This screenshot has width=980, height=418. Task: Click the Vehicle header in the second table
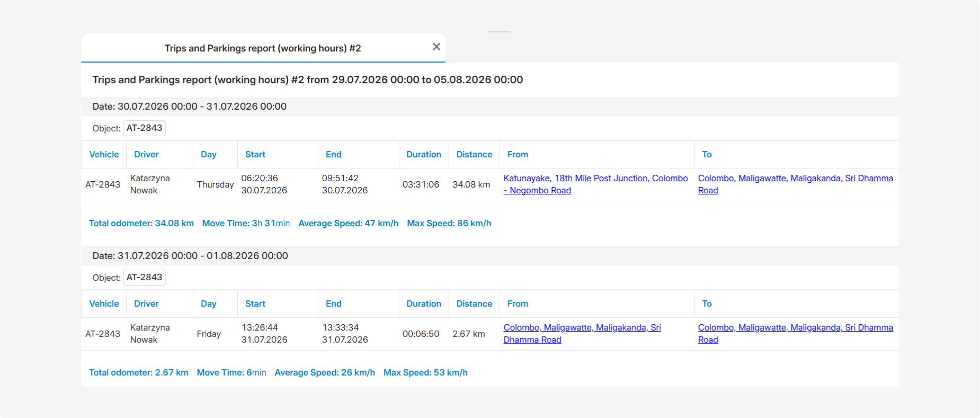tap(104, 304)
